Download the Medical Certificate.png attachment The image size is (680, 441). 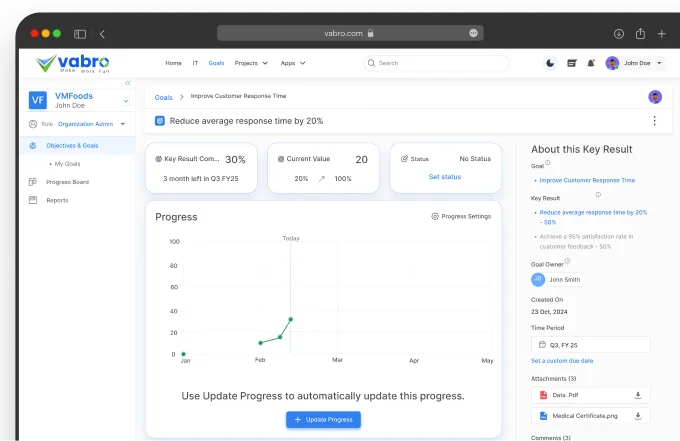(x=639, y=415)
